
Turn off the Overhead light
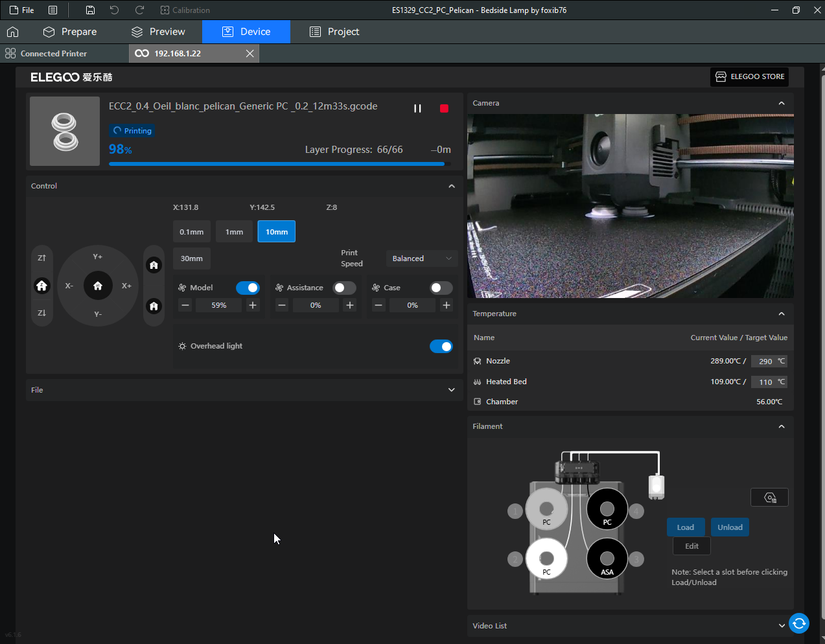[441, 347]
